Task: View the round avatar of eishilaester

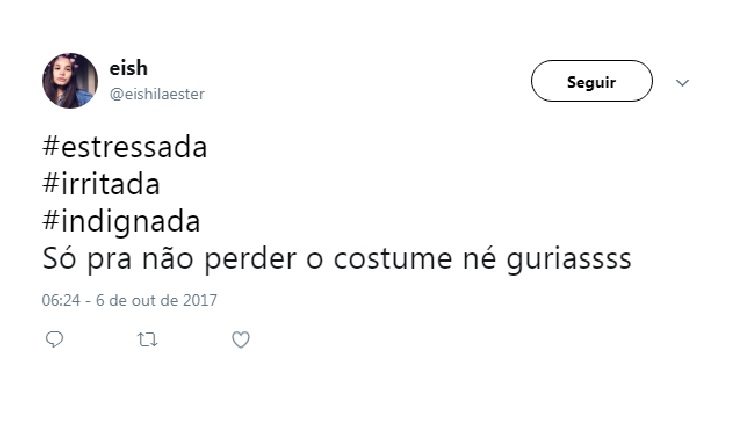Action: point(70,81)
